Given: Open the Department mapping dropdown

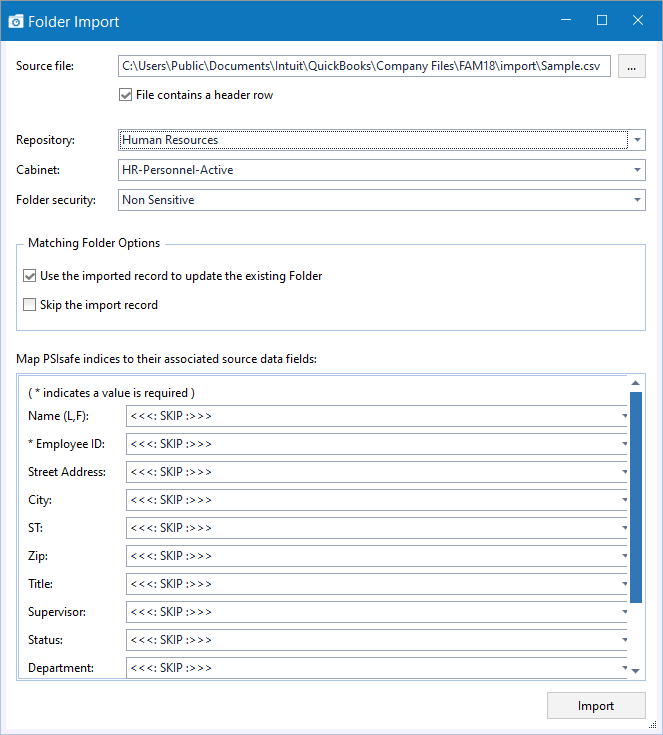Looking at the screenshot, I should (377, 668).
